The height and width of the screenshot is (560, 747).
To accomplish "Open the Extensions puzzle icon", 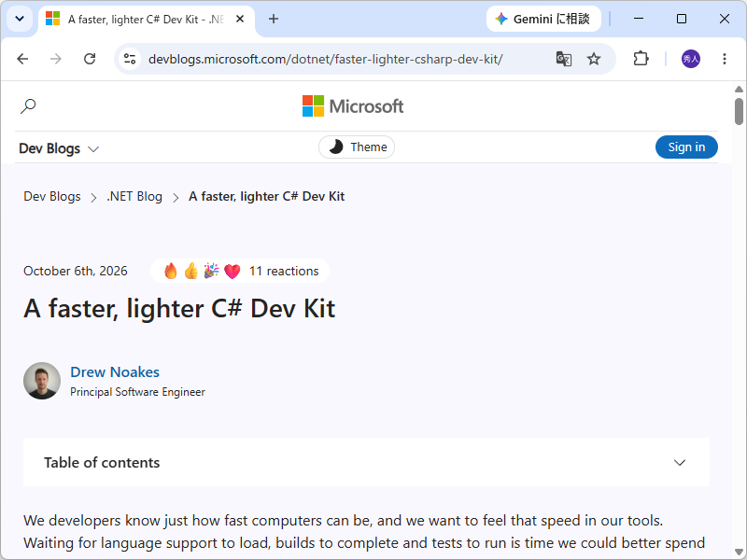I will coord(641,59).
